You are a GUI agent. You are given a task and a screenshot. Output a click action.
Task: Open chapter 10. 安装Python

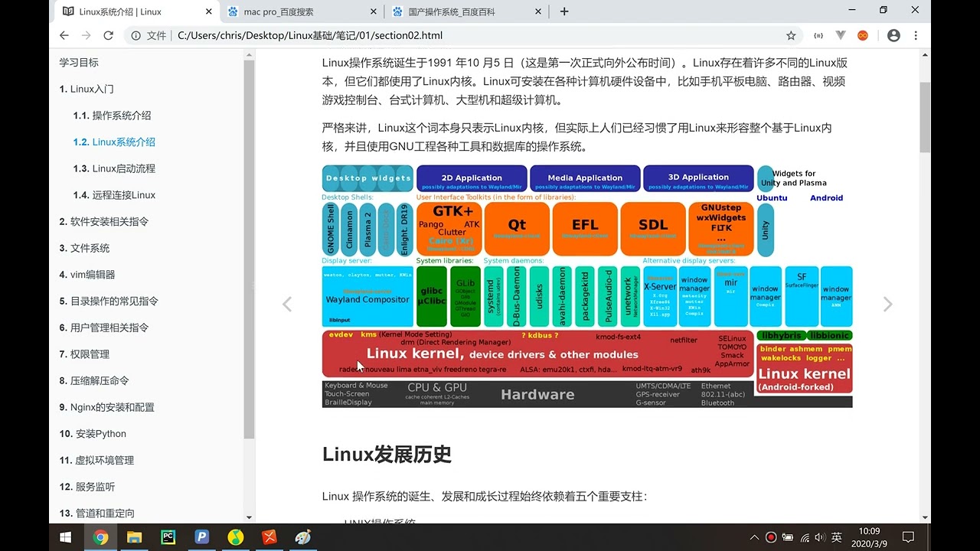point(93,434)
